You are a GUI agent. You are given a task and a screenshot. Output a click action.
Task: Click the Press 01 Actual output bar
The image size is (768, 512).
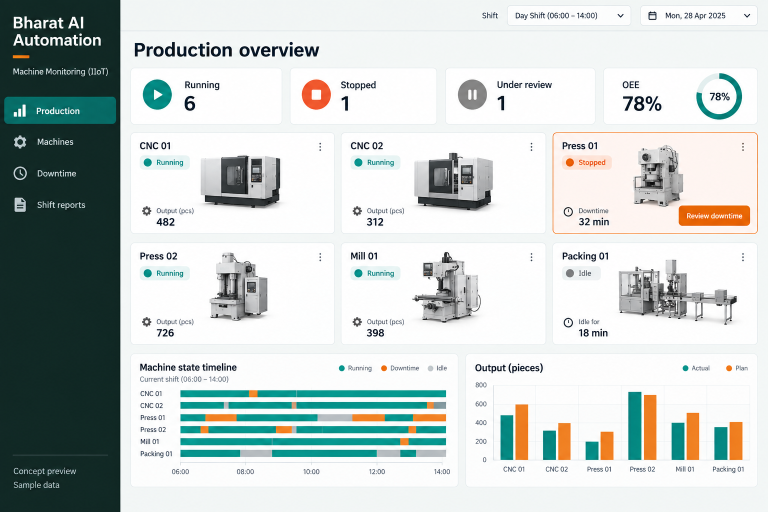tap(592, 451)
